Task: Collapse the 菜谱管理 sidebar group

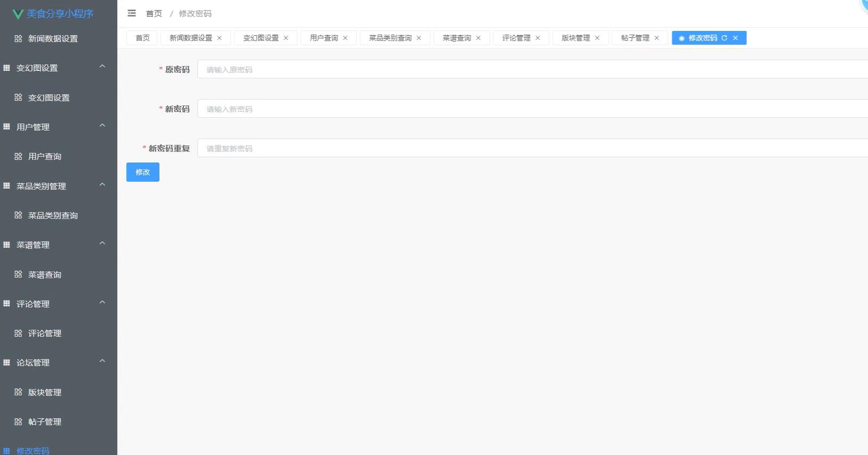Action: pyautogui.click(x=102, y=243)
